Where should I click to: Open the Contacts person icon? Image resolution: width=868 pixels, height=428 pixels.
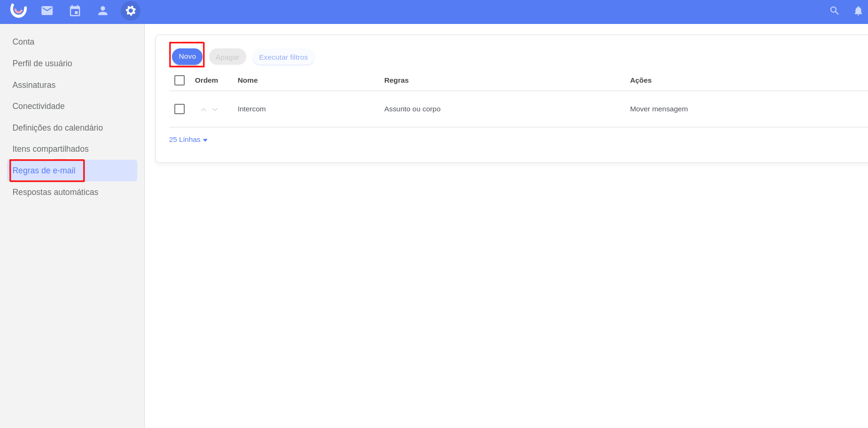point(102,11)
